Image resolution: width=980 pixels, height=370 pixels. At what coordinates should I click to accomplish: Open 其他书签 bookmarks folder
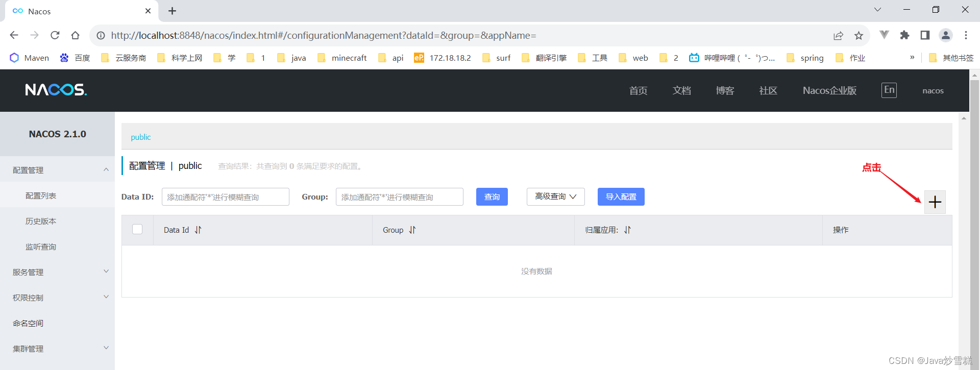pos(951,58)
